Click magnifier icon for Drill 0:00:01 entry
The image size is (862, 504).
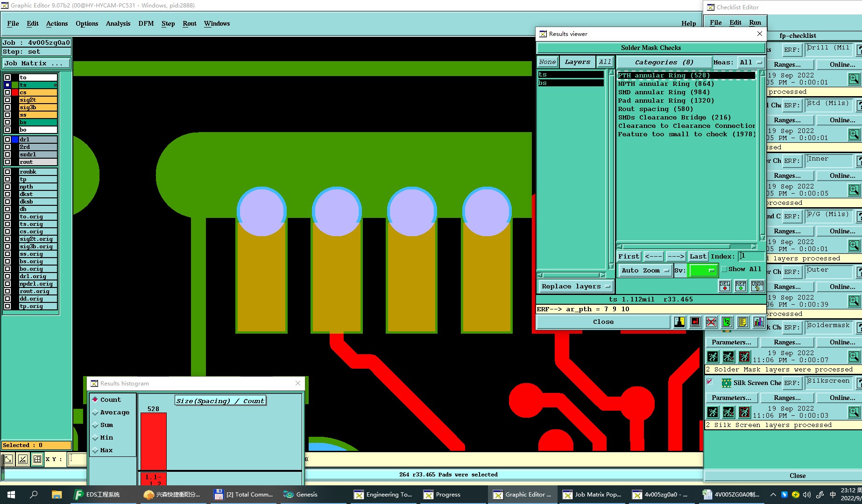click(854, 79)
